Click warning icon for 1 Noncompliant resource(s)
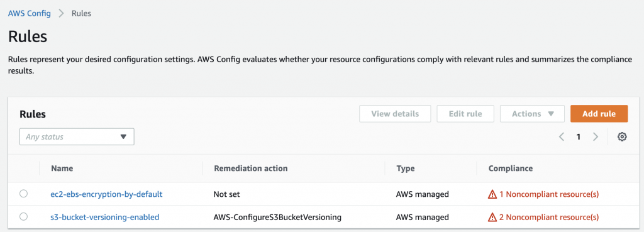The image size is (644, 232). (x=492, y=194)
